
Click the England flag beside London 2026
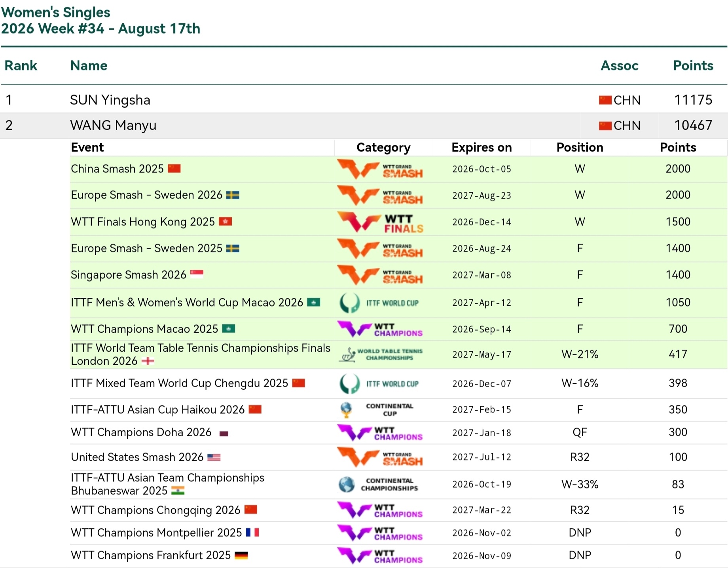(x=148, y=361)
